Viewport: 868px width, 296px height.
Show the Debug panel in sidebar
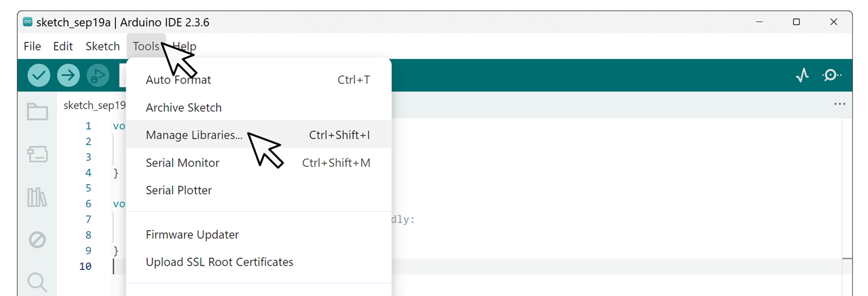click(38, 239)
